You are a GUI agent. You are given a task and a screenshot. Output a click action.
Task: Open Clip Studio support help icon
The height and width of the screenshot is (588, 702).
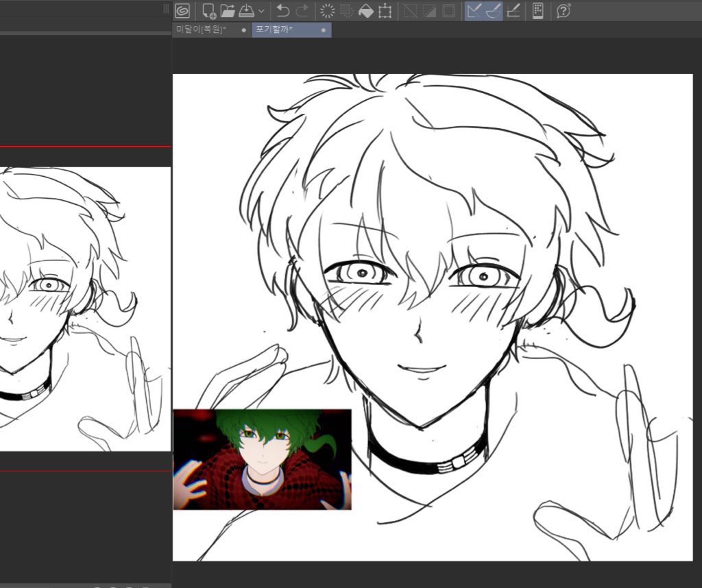tap(564, 11)
